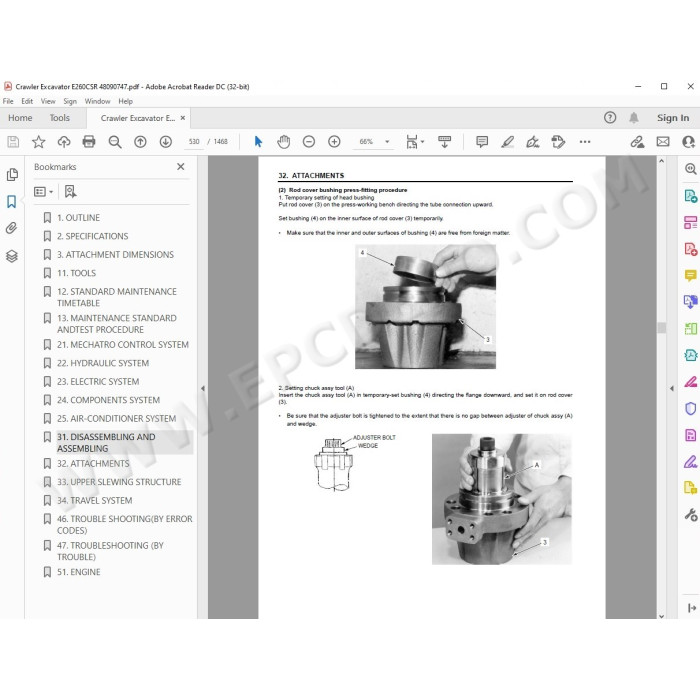
Task: Open bookmark 2. SPECIFICATIONS
Action: coord(92,236)
